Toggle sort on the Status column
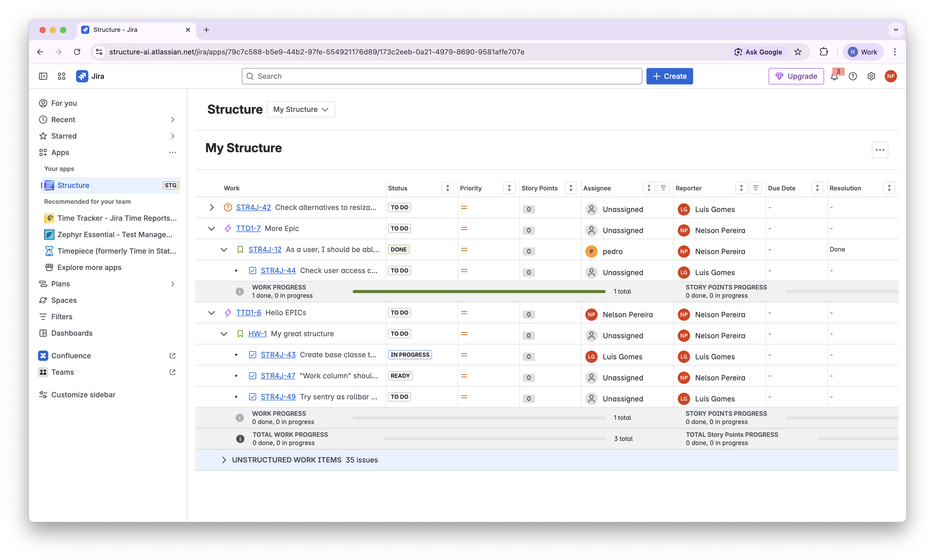This screenshot has width=935, height=560. click(448, 188)
